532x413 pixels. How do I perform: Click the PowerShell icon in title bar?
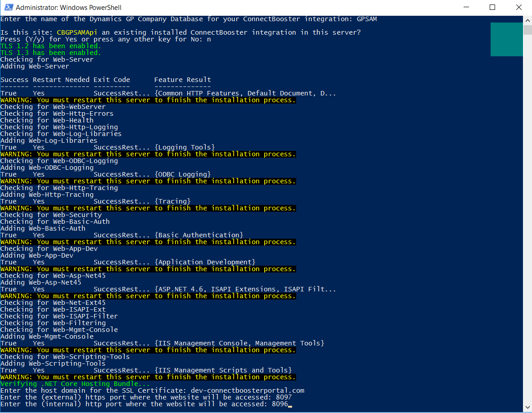[x=8, y=7]
